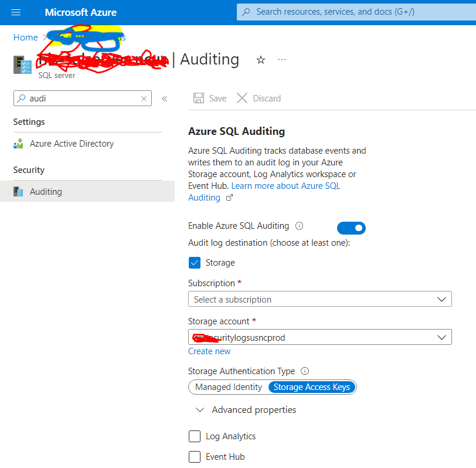Click Create new storage account link
This screenshot has height=468, width=476.
209,351
